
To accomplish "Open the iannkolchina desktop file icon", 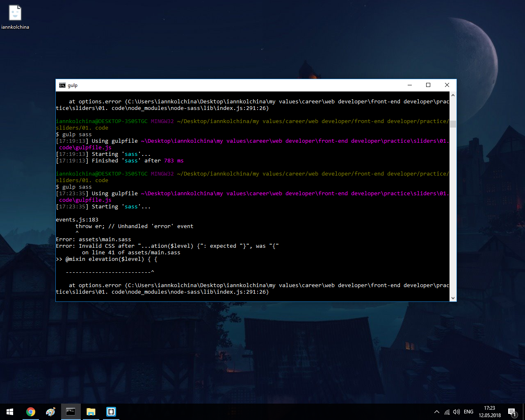I will click(15, 17).
